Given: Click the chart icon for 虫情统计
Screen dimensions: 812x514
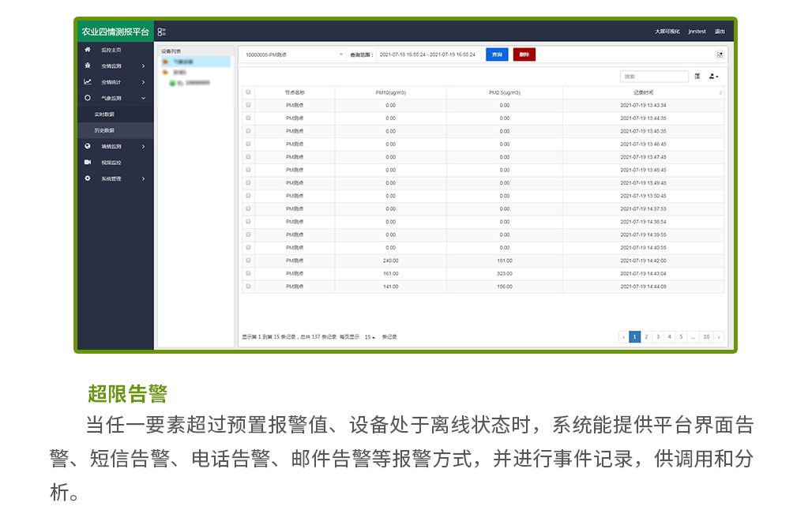Looking at the screenshot, I should pos(88,82).
